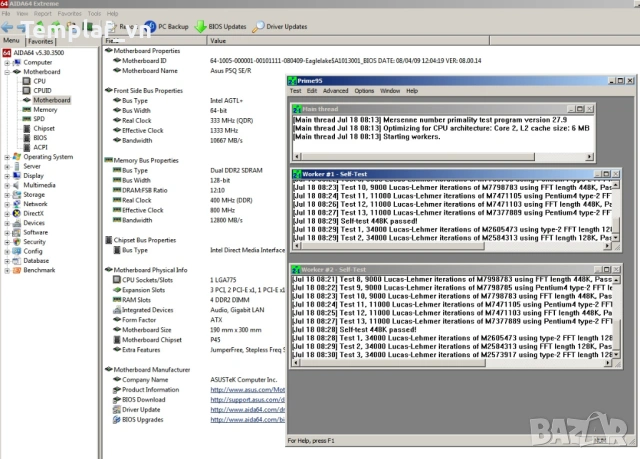Click AIDA64 v5.30.3500 root node icon
Image resolution: width=640 pixels, height=459 pixels.
pyautogui.click(x=7, y=53)
